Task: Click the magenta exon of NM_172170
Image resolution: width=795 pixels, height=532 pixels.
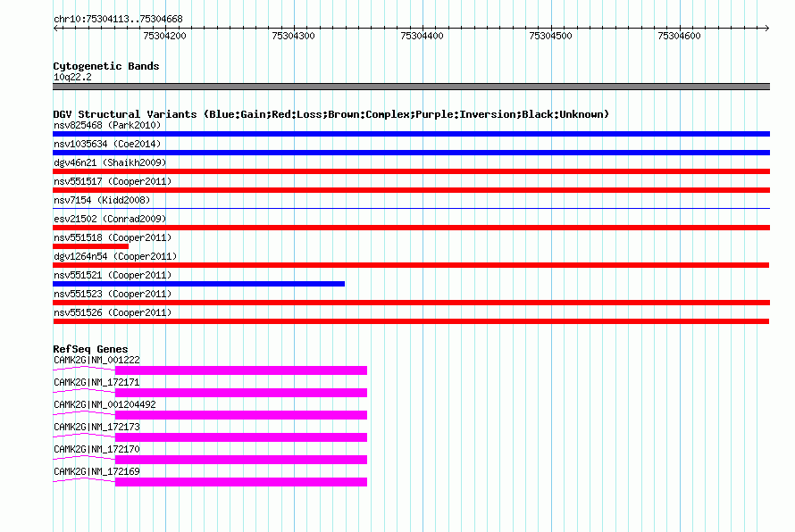Action: pos(241,460)
